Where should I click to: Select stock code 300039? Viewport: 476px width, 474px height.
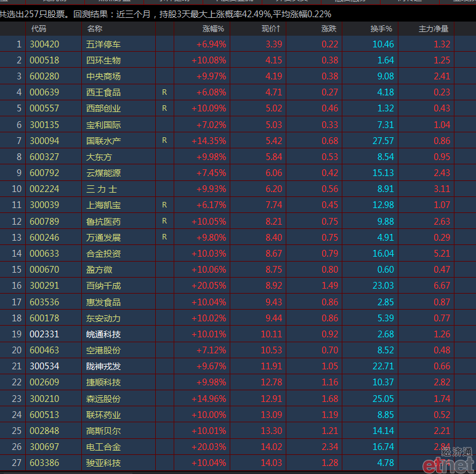44,205
